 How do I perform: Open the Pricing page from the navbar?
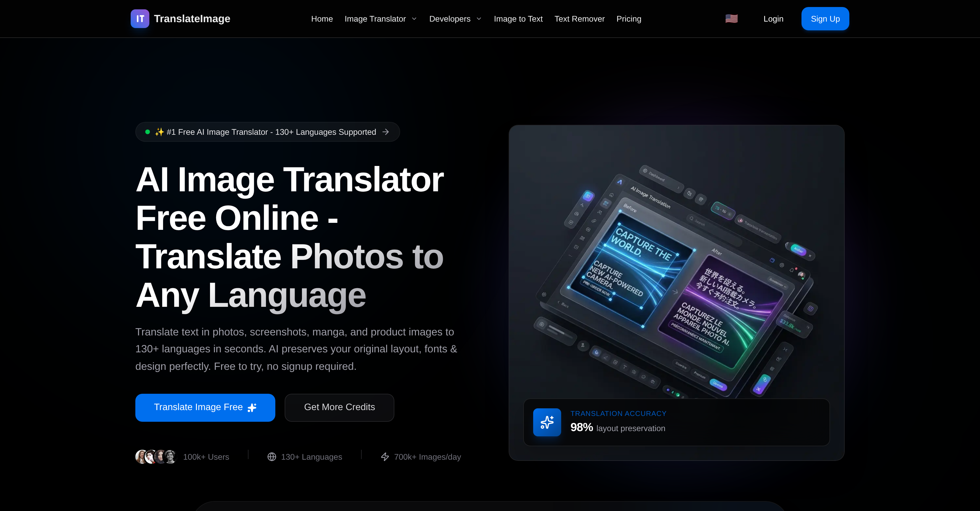tap(629, 19)
